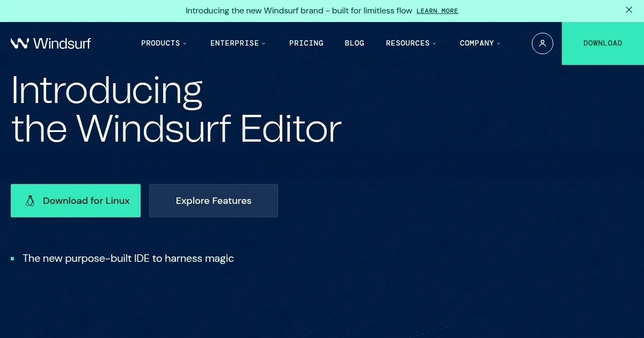Go to the Pricing page

(x=306, y=43)
